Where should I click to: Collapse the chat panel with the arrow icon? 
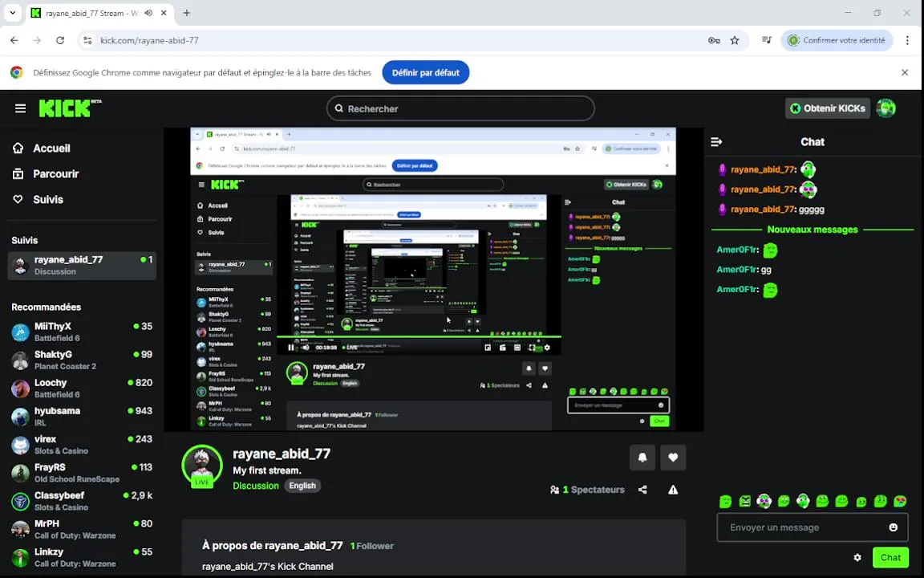click(716, 142)
